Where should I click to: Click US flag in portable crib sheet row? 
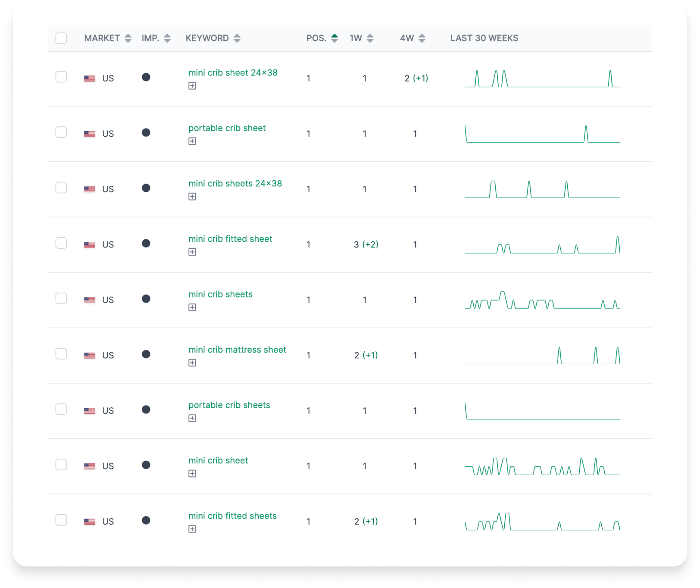[90, 134]
